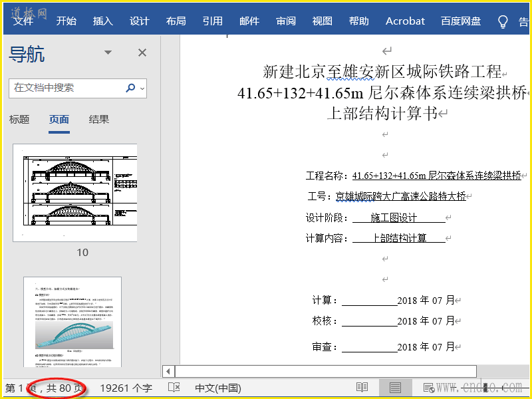
Task: Open word count 19261 个字
Action: point(126,388)
